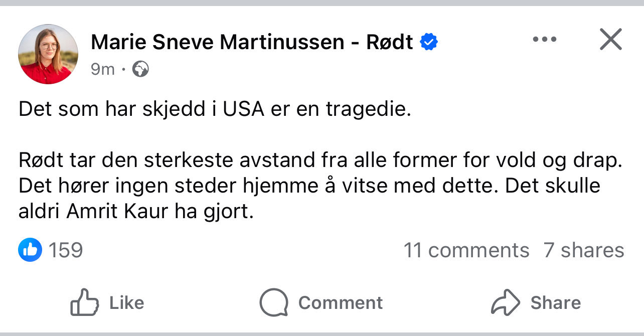This screenshot has height=336, width=644.
Task: Click the share arrow icon
Action: (x=506, y=303)
